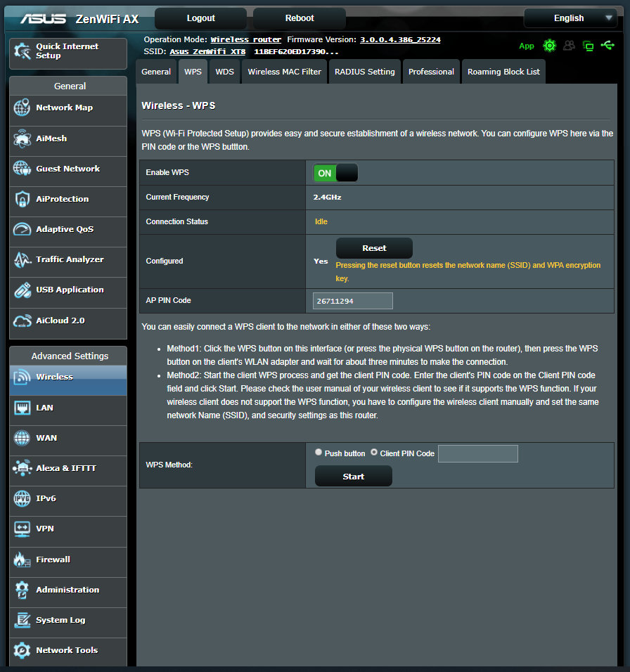Open WAN settings via its globe icon
This screenshot has height=672, width=630.
coord(22,438)
